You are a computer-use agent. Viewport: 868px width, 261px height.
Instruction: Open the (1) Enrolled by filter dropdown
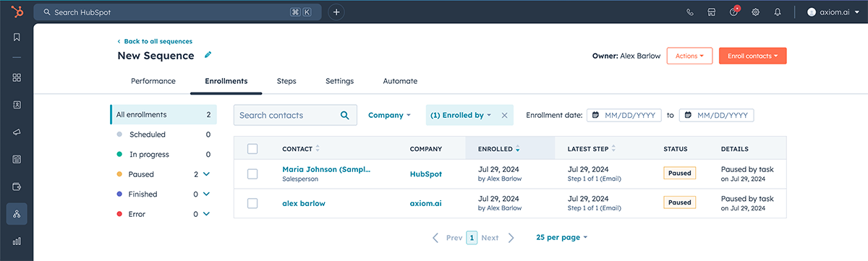pos(461,115)
